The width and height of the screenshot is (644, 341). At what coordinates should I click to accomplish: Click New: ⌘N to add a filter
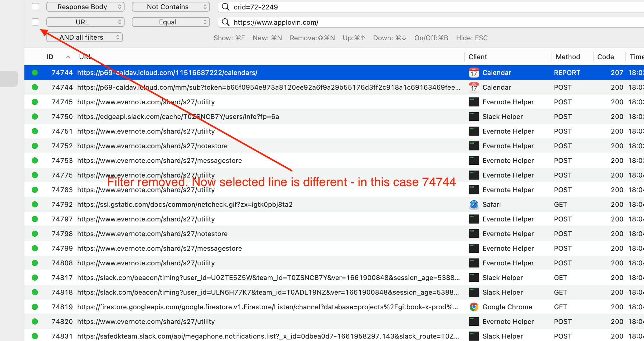pos(267,38)
